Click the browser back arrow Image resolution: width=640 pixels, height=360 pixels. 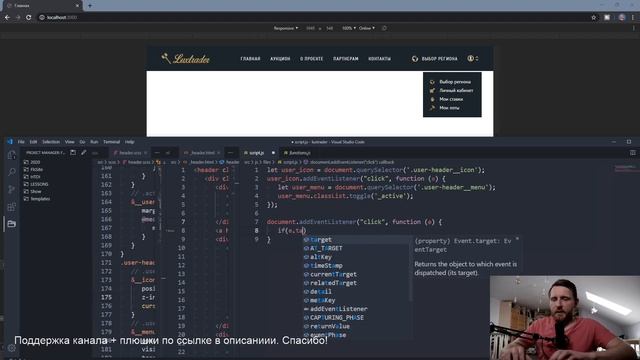coord(7,18)
